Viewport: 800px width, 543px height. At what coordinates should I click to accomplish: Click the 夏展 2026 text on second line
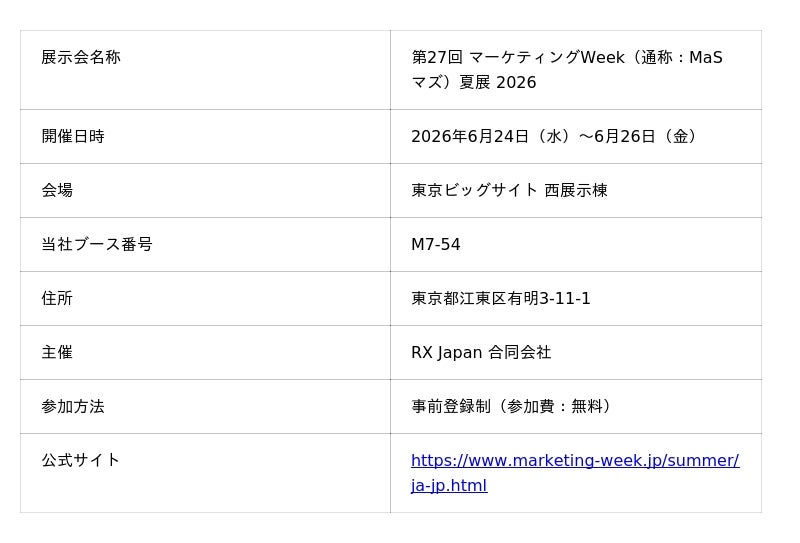pos(497,82)
